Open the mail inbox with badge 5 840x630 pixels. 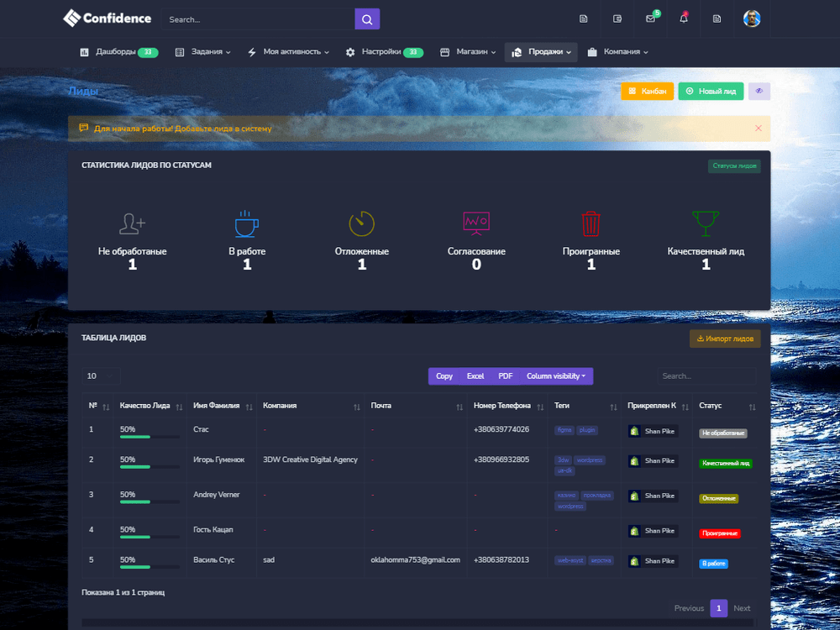650,18
